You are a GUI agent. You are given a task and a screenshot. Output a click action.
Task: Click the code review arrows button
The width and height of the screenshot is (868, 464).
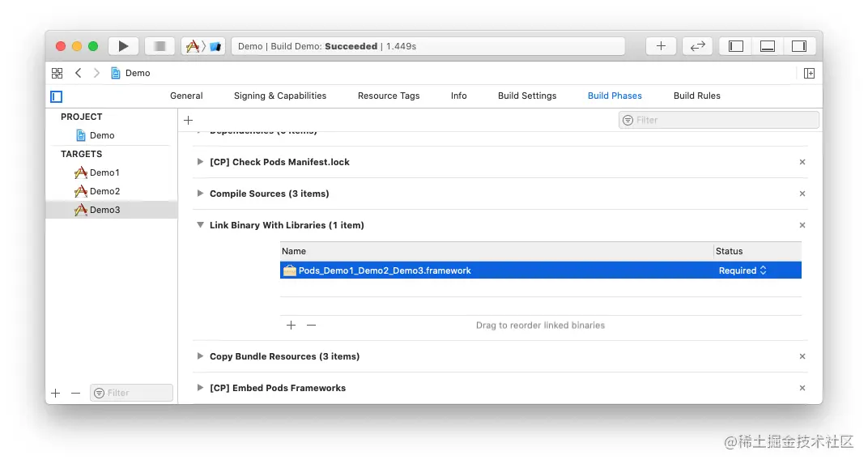point(697,46)
